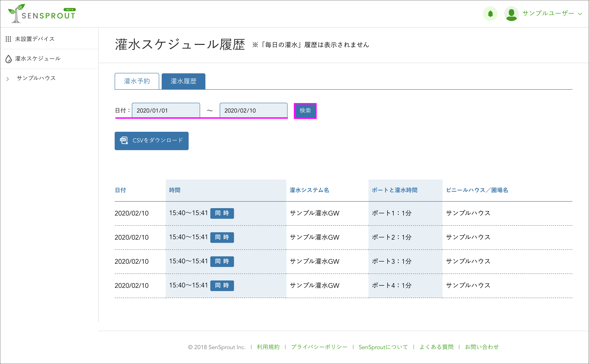Switch to the 灌水履歴 tab
Screen dimensions: 589x364
click(183, 81)
